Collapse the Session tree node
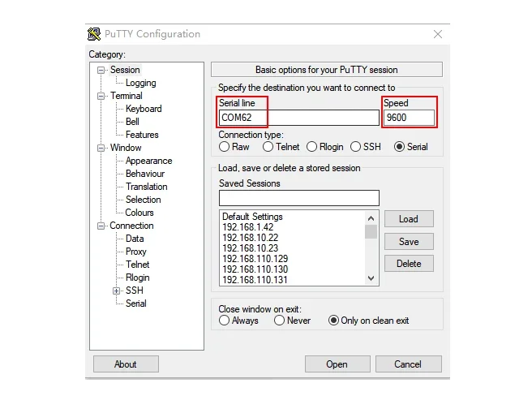This screenshot has height=409, width=532. [101, 71]
